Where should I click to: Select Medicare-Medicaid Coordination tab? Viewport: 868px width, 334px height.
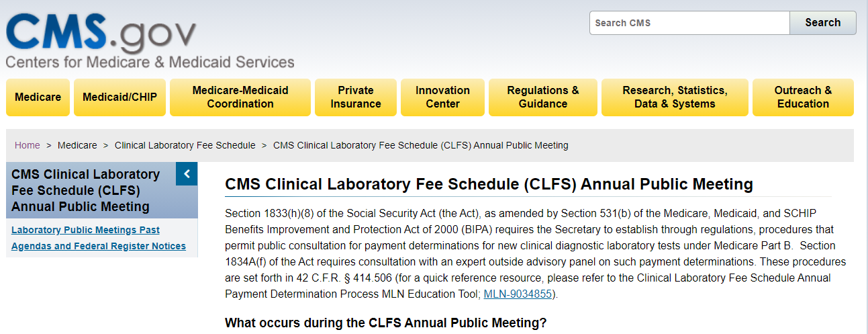coord(240,97)
